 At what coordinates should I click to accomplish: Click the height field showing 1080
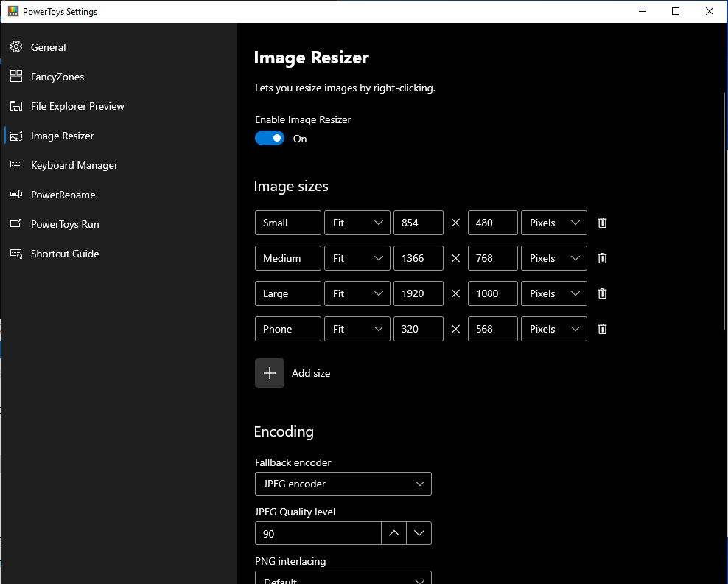click(493, 293)
